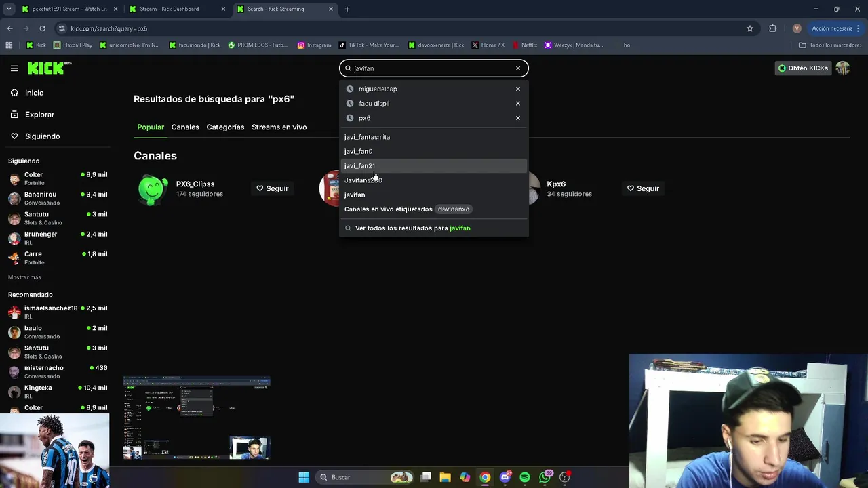Screen dimensions: 868x488
Task: Follow PX6_Clipss with Seguir button
Action: (x=272, y=188)
